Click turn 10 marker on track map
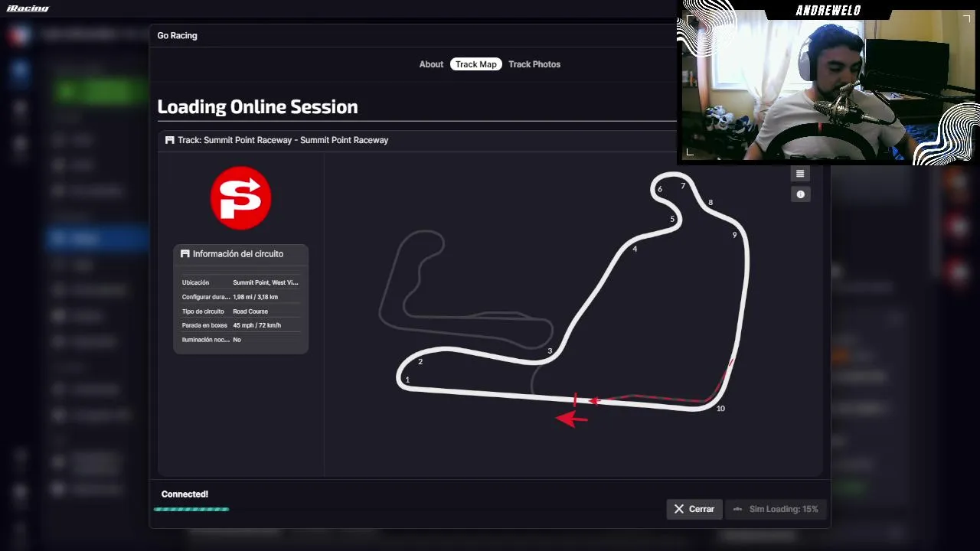 tap(720, 409)
